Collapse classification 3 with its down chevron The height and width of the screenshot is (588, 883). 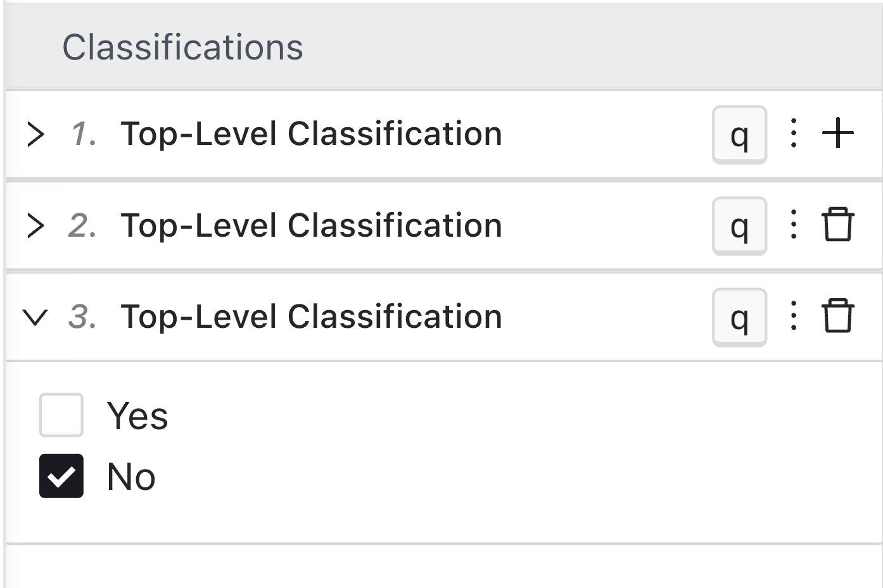click(35, 317)
